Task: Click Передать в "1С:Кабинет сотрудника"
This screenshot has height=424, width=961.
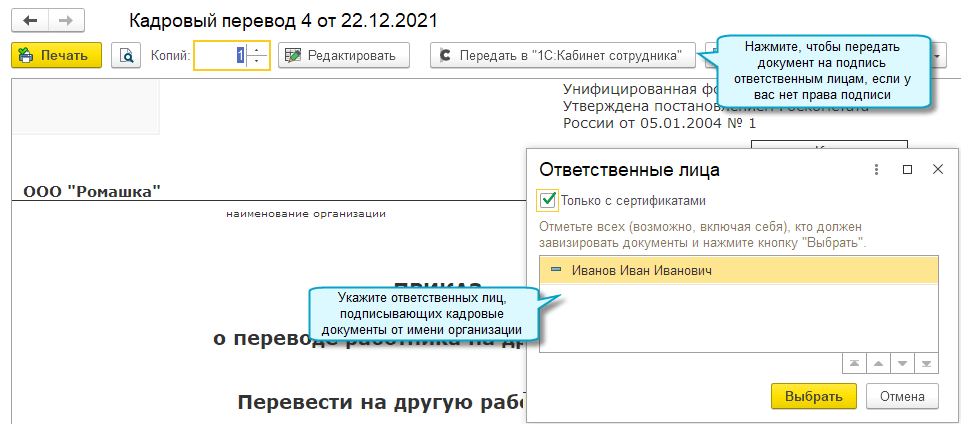Action: pyautogui.click(x=563, y=55)
